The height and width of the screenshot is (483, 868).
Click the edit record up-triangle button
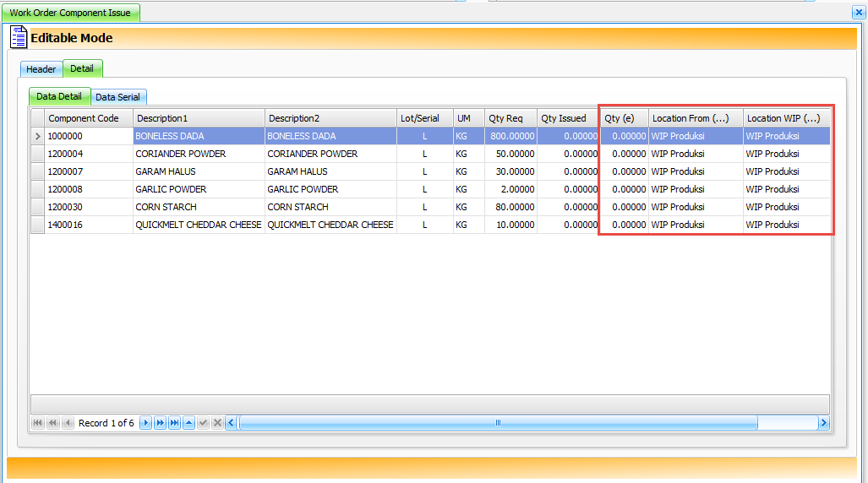point(188,423)
